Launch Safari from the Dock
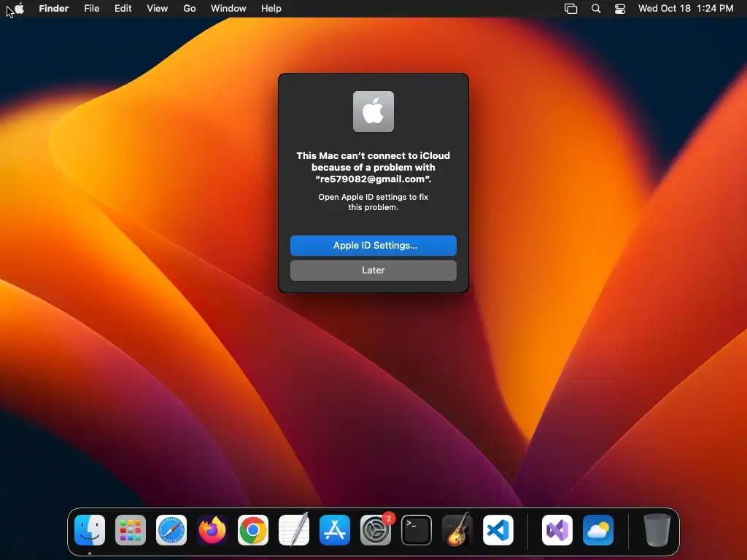 click(171, 530)
